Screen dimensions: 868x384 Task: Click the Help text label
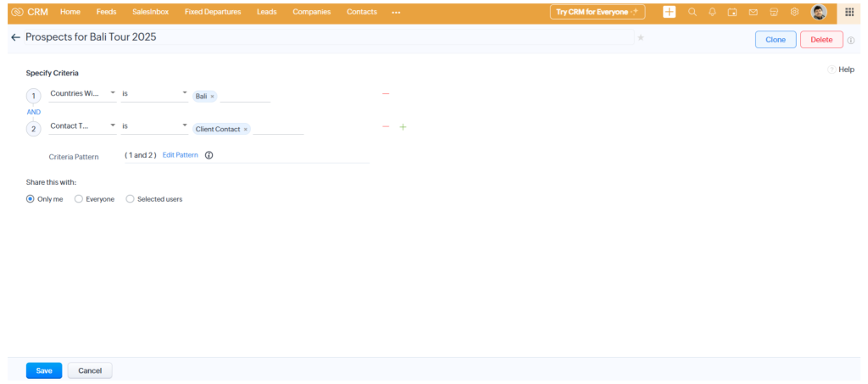tap(847, 70)
